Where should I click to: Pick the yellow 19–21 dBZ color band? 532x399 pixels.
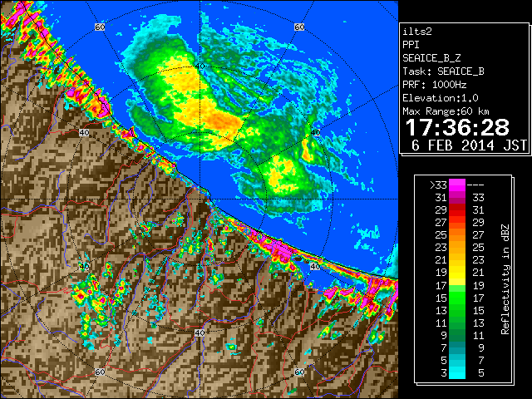457,273
